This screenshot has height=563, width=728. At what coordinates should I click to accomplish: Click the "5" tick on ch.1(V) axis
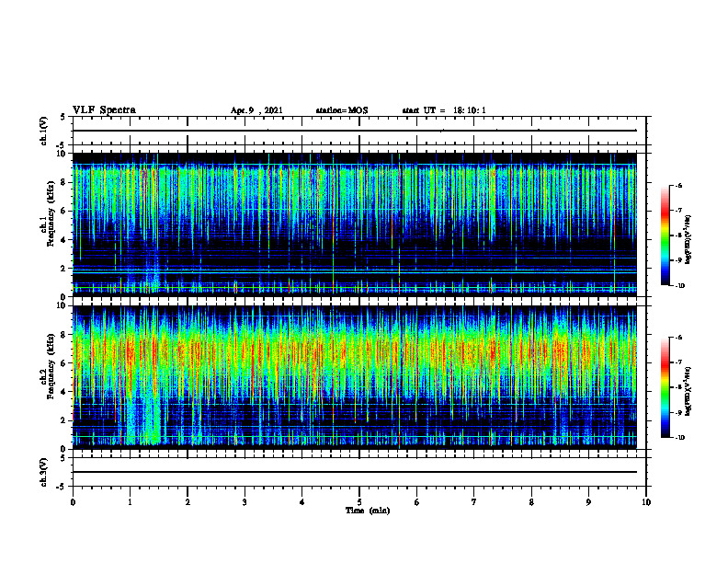point(64,117)
